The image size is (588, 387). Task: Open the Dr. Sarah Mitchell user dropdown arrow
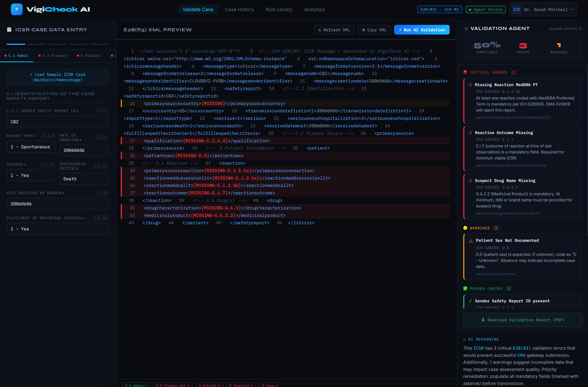(572, 10)
